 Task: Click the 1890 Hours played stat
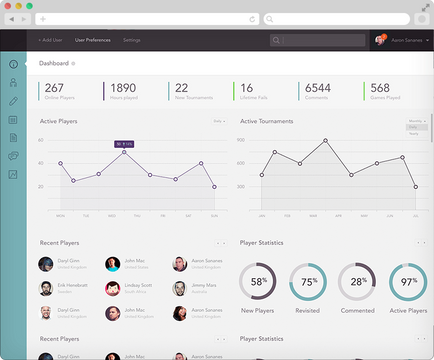click(121, 91)
